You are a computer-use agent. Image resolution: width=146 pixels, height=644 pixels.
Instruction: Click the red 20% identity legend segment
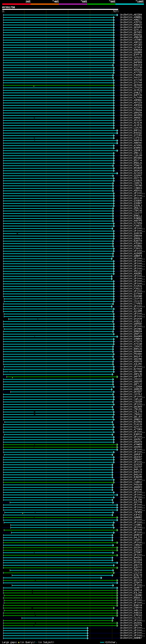pyautogui.click(x=16, y=4)
